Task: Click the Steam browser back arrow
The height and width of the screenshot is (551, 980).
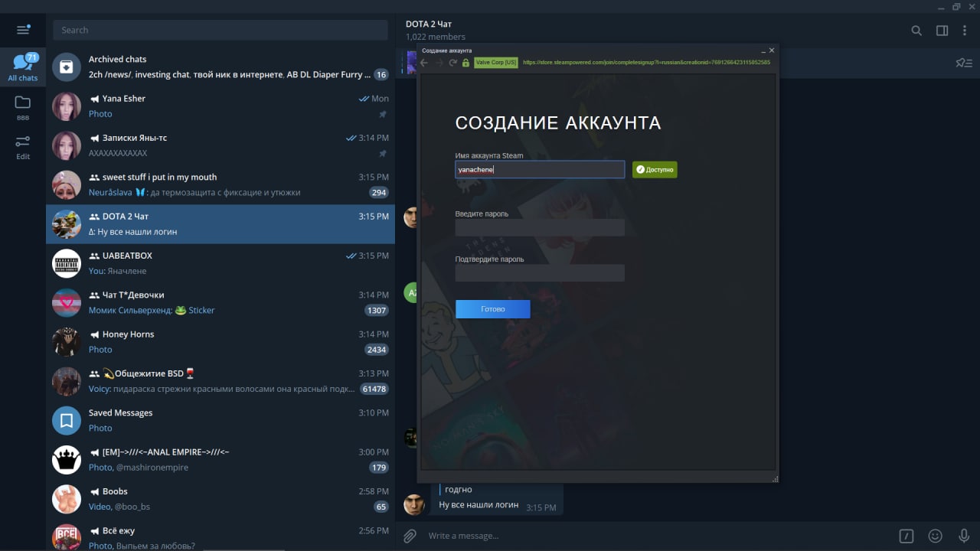Action: 425,63
